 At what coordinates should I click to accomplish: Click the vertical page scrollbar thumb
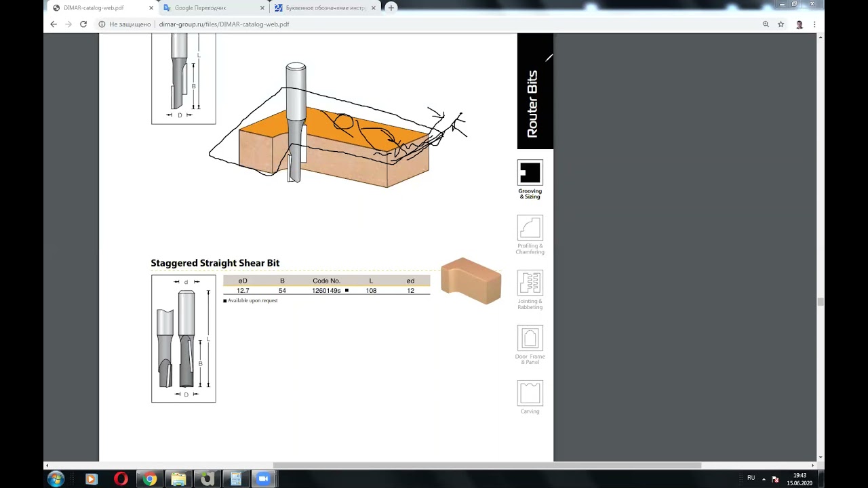point(821,302)
